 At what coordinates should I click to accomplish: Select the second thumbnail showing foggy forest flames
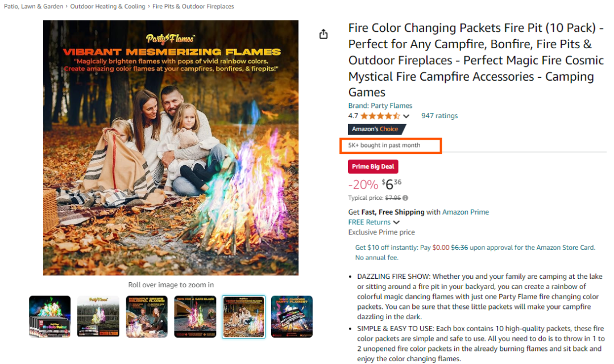98,316
